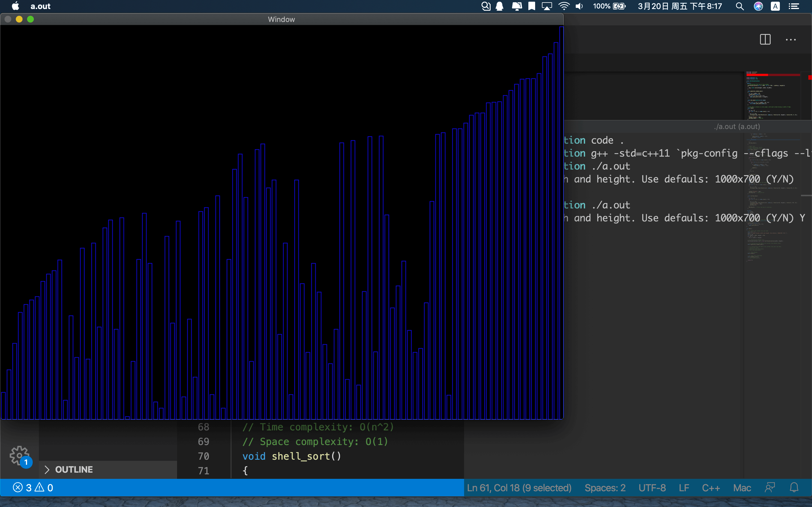Viewport: 812px width, 507px height.
Task: Toggle the input source A indicator
Action: tap(775, 6)
